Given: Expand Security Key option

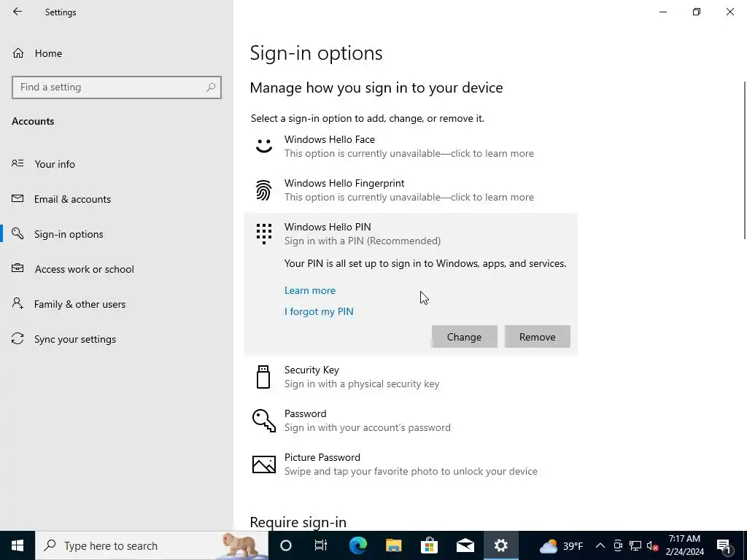Looking at the screenshot, I should (411, 377).
